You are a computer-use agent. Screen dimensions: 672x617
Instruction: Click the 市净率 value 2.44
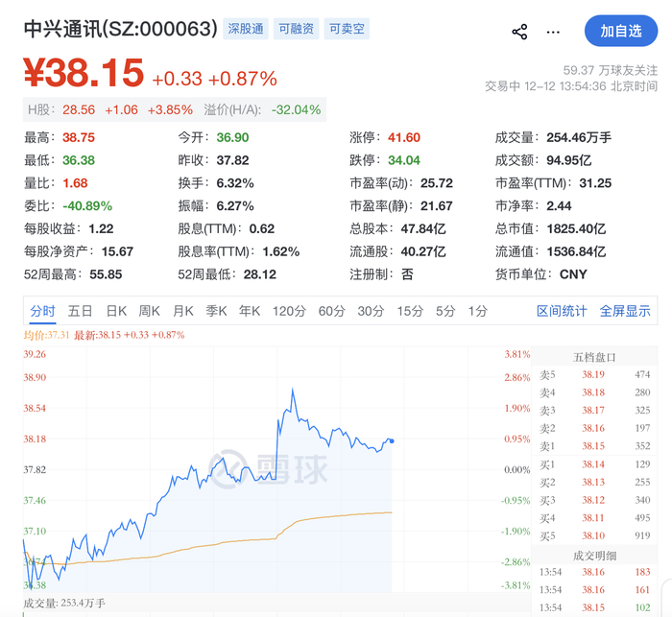pyautogui.click(x=559, y=205)
